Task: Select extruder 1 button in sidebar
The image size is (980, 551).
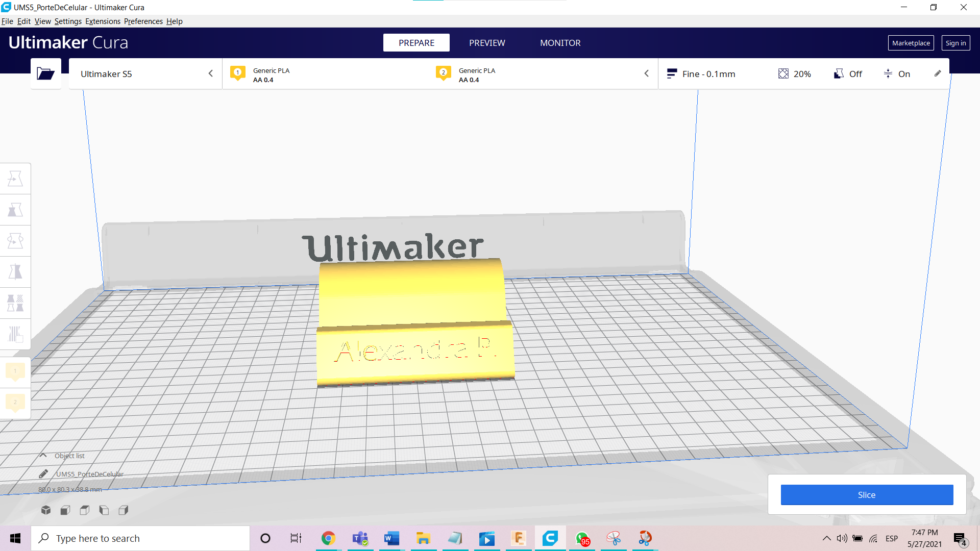Action: point(15,371)
